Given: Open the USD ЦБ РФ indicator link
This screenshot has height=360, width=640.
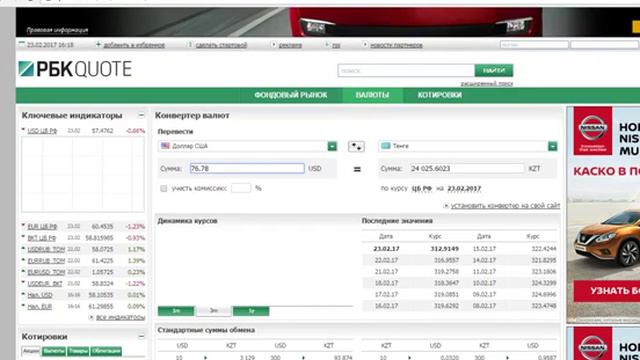Looking at the screenshot, I should (42, 131).
